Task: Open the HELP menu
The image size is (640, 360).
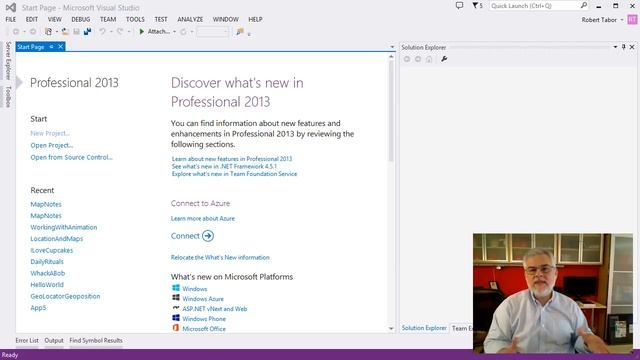Action: pos(256,19)
